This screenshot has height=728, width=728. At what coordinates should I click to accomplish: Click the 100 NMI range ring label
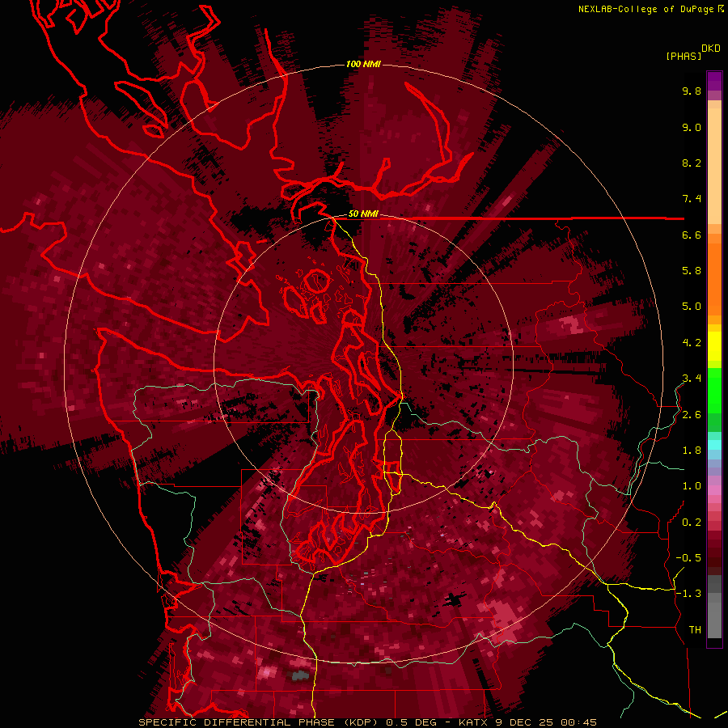363,64
